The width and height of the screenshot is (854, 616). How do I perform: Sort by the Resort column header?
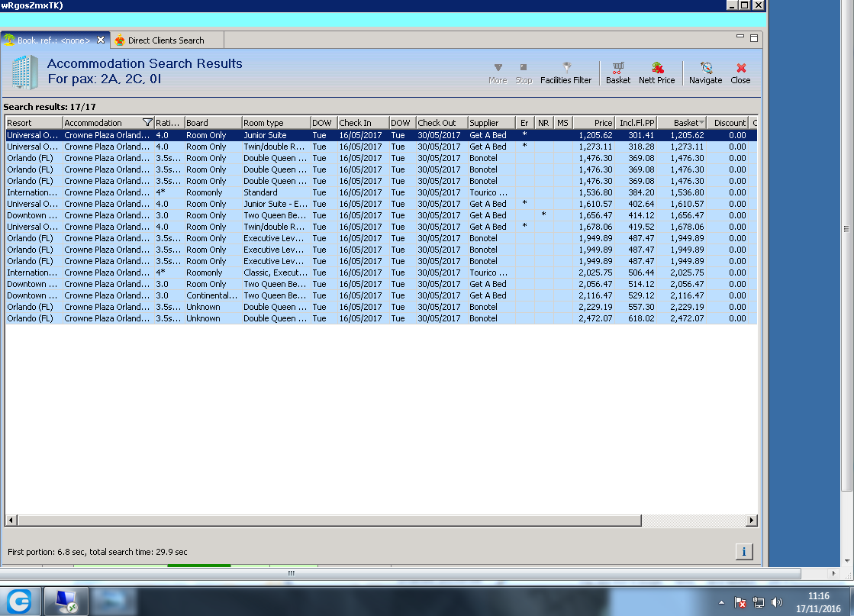(34, 123)
